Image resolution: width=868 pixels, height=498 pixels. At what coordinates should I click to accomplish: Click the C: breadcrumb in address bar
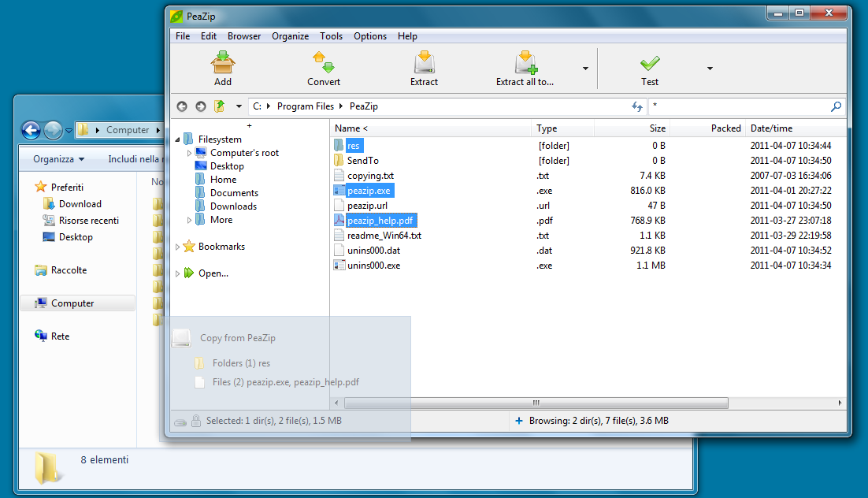pyautogui.click(x=258, y=106)
